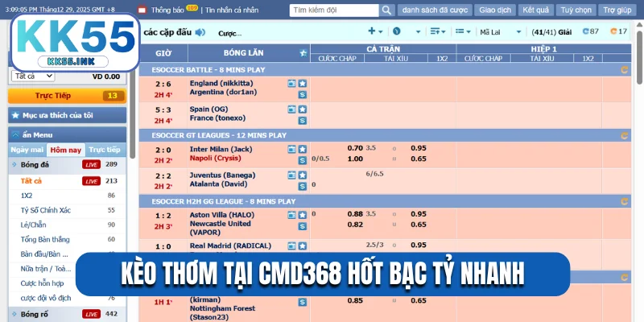Open the sort order dropdown
644x322 pixels.
(438, 31)
